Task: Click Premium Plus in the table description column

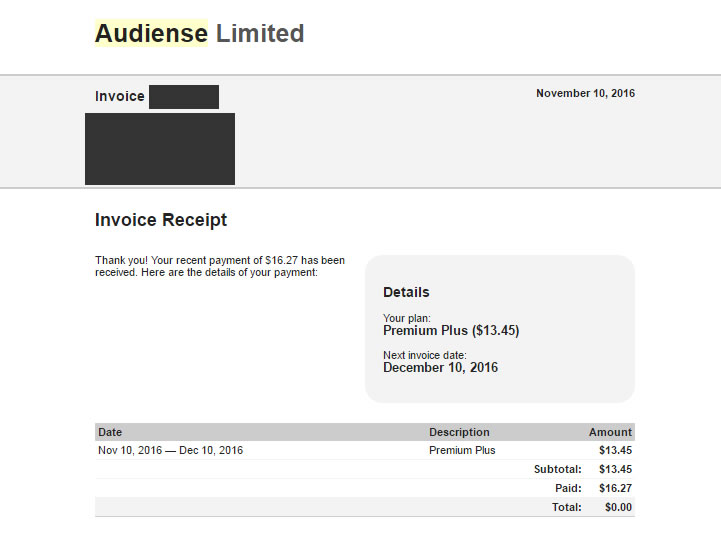Action: tap(462, 450)
